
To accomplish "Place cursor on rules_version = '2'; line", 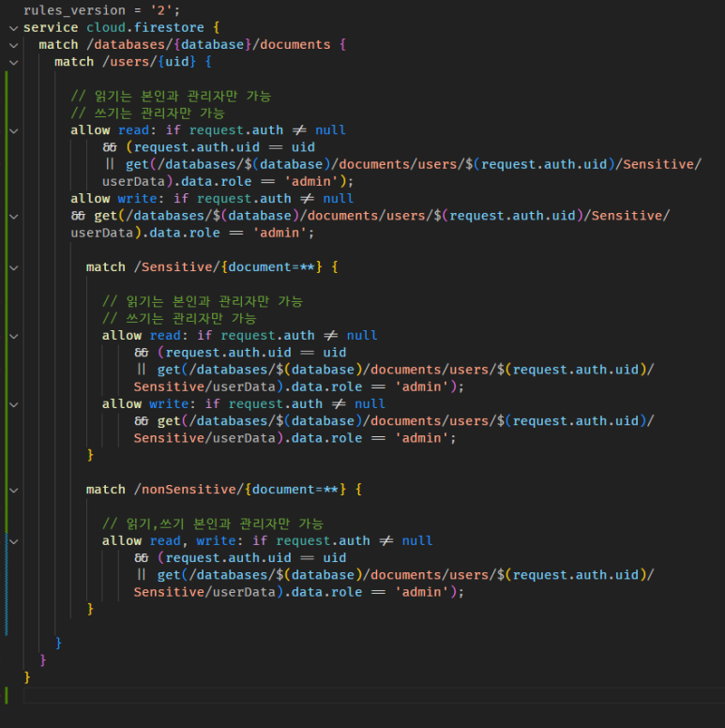I will tap(101, 10).
